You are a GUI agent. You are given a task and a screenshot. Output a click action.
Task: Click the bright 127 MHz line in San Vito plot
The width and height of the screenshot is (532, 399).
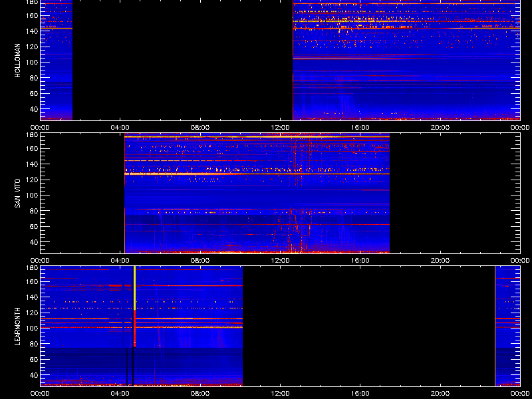tap(257, 174)
